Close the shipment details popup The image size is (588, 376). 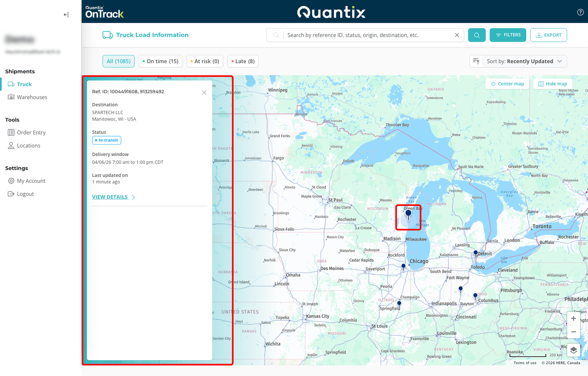(x=204, y=93)
